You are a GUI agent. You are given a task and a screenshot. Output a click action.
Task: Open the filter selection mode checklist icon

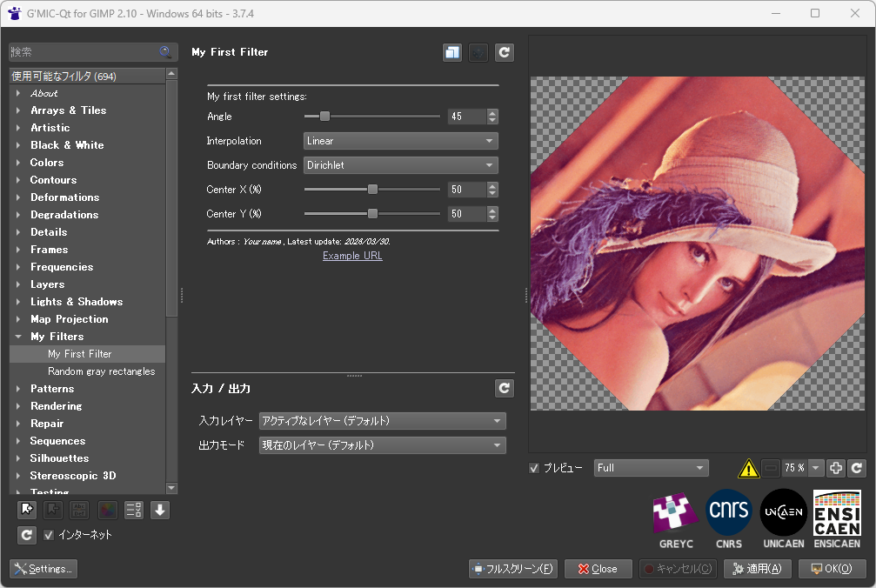tap(133, 510)
